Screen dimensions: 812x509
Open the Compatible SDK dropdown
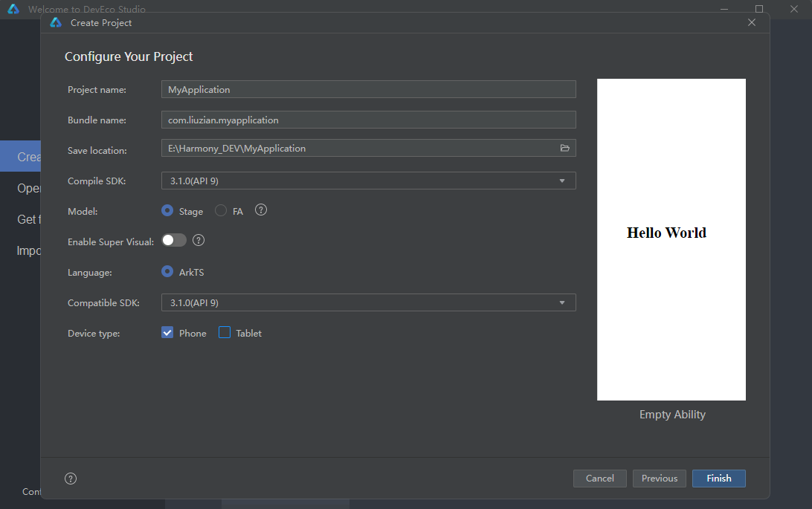[369, 302]
